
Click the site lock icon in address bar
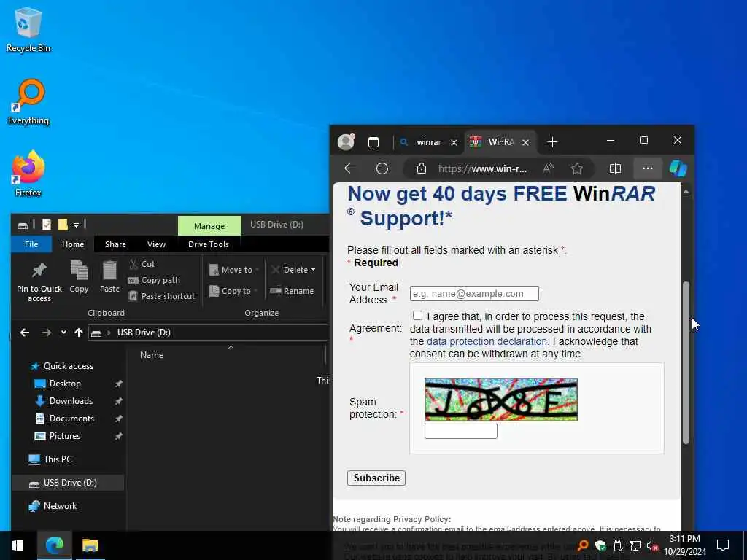[421, 168]
